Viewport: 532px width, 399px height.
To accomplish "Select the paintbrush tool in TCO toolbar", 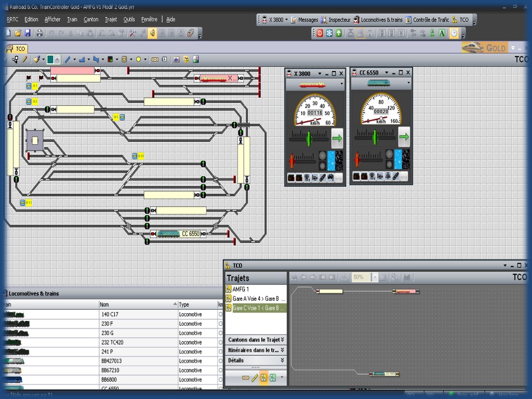I will point(36,59).
